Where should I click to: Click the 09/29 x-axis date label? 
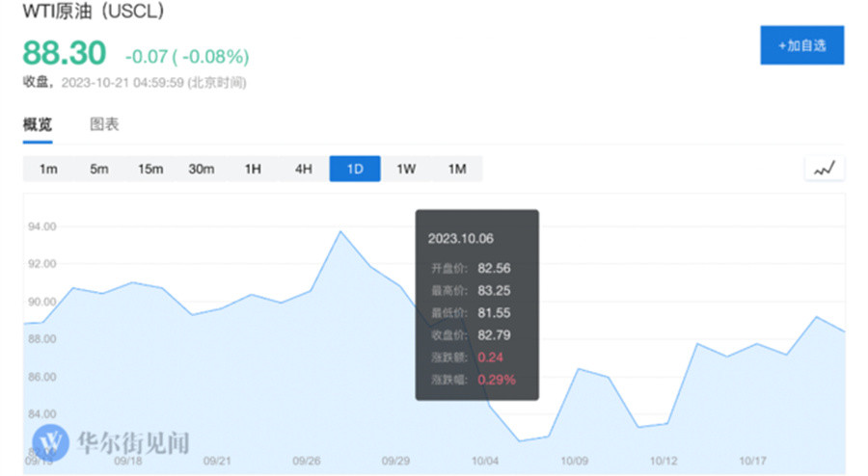pyautogui.click(x=395, y=461)
